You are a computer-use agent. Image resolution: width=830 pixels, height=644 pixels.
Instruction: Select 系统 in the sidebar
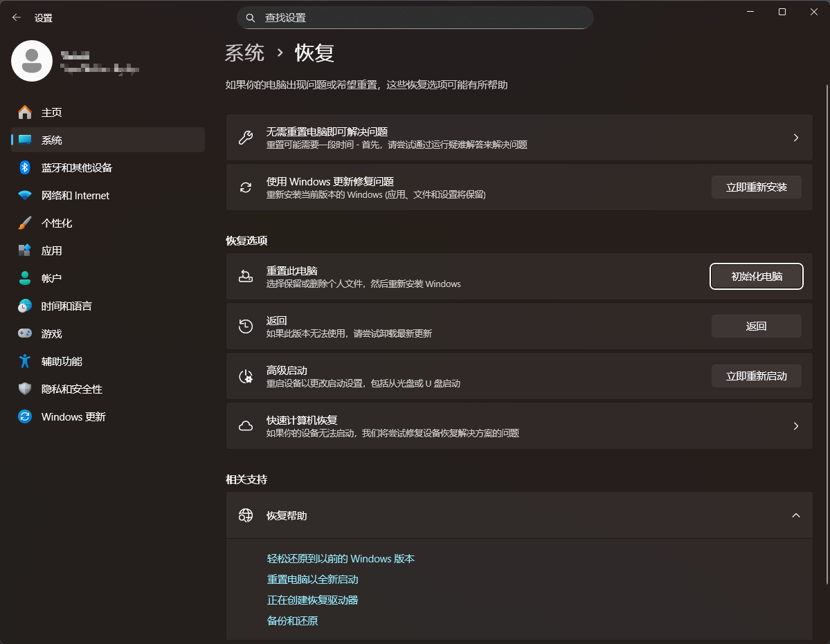(108, 140)
